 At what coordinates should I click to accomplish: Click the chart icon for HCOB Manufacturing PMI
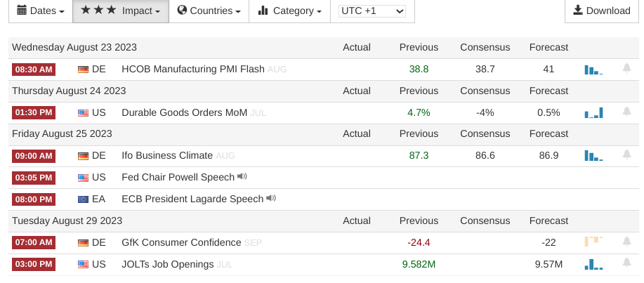click(593, 70)
